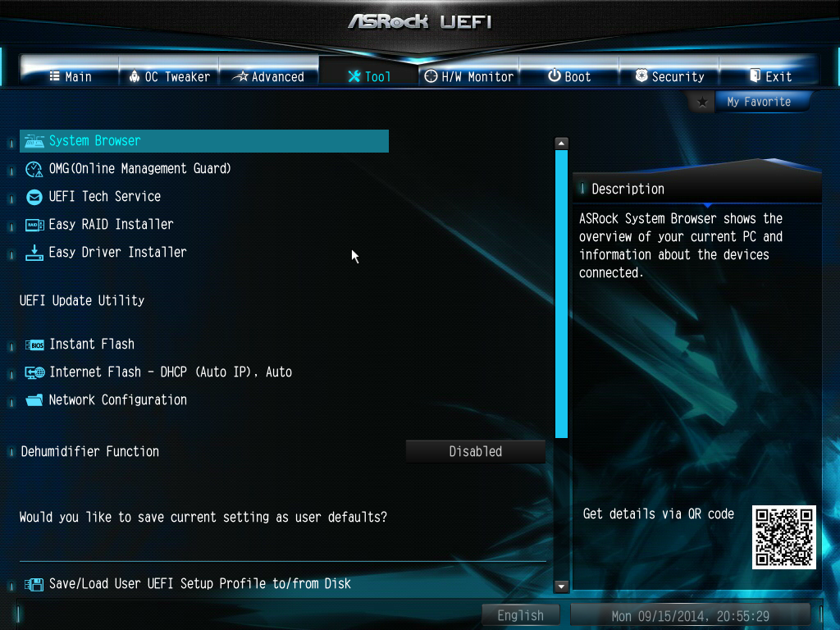Click scrollbar down arrow
Viewport: 840px width, 630px height.
[561, 586]
